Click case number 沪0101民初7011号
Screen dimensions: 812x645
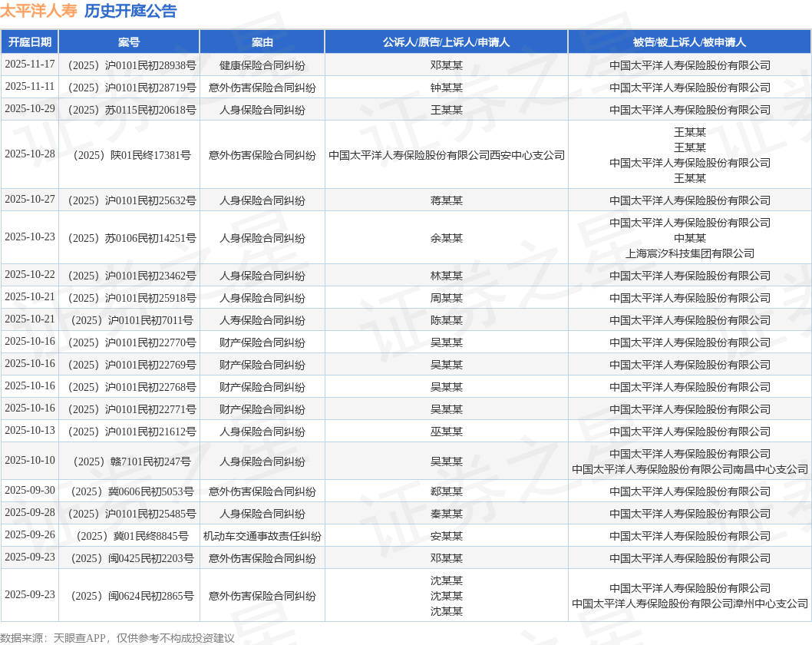pos(132,320)
